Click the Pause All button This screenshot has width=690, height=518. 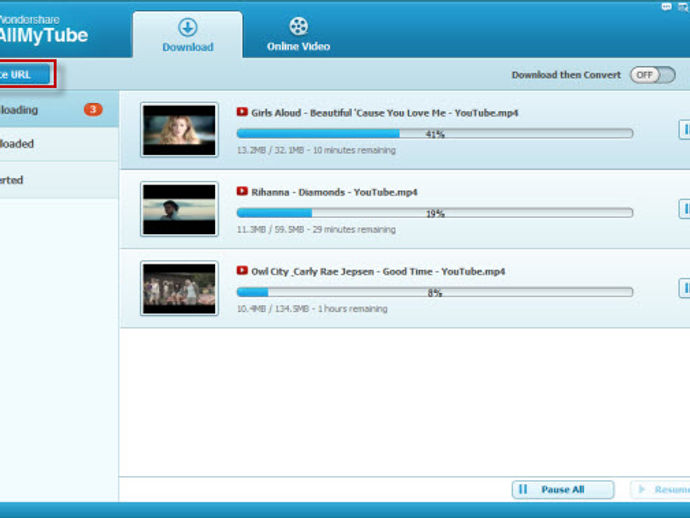click(x=563, y=489)
